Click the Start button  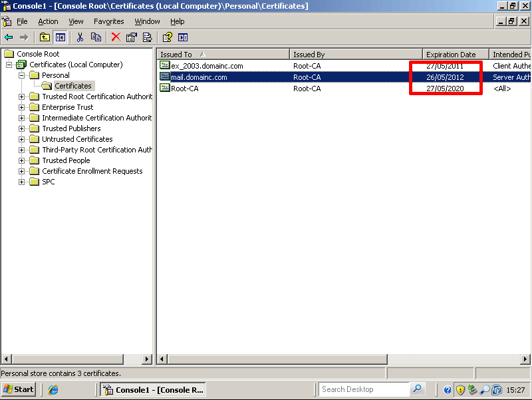[19, 389]
